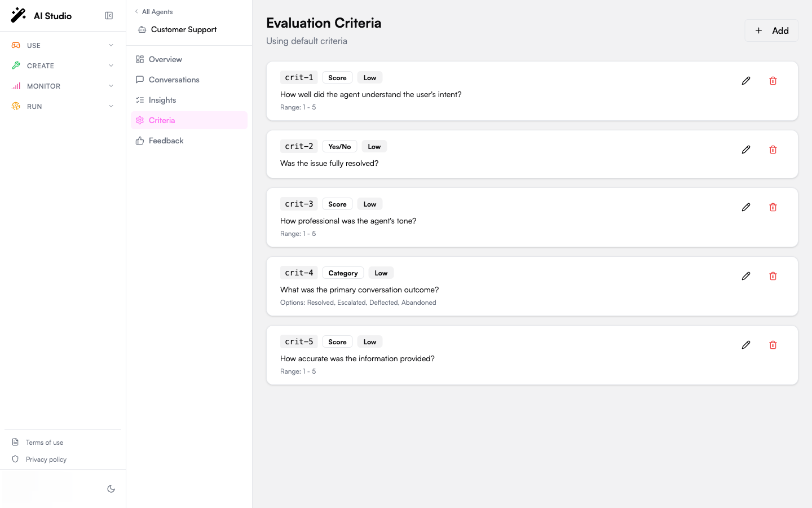Click the Evaluation Criteria heading
The width and height of the screenshot is (812, 508).
[324, 23]
